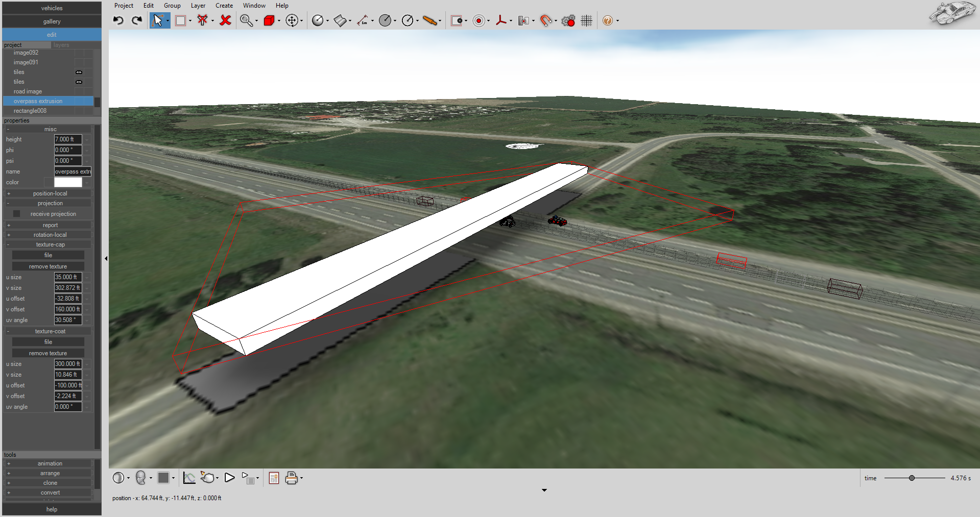Expand the rotation-local section
The height and width of the screenshot is (517, 980).
8,234
